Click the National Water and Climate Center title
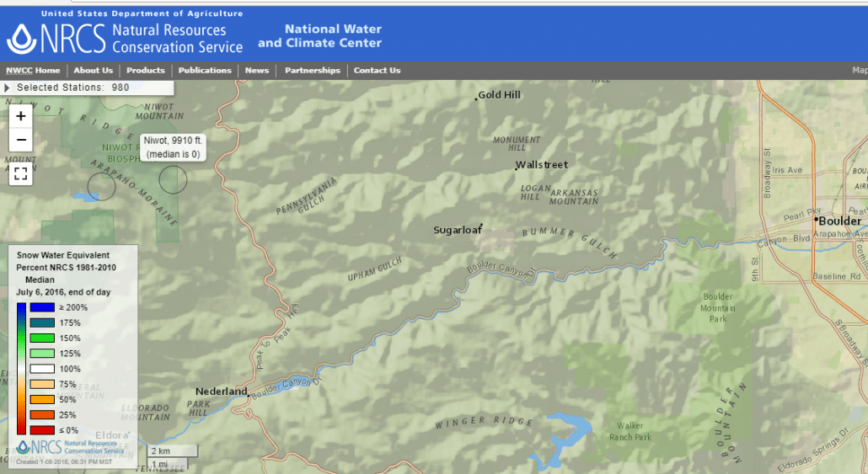 320,36
